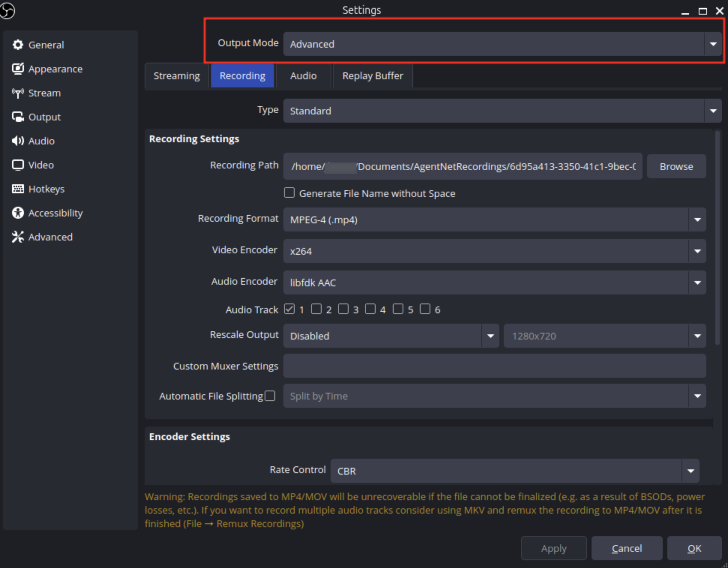The image size is (728, 568).
Task: Open the Appearance settings page
Action: coord(70,69)
